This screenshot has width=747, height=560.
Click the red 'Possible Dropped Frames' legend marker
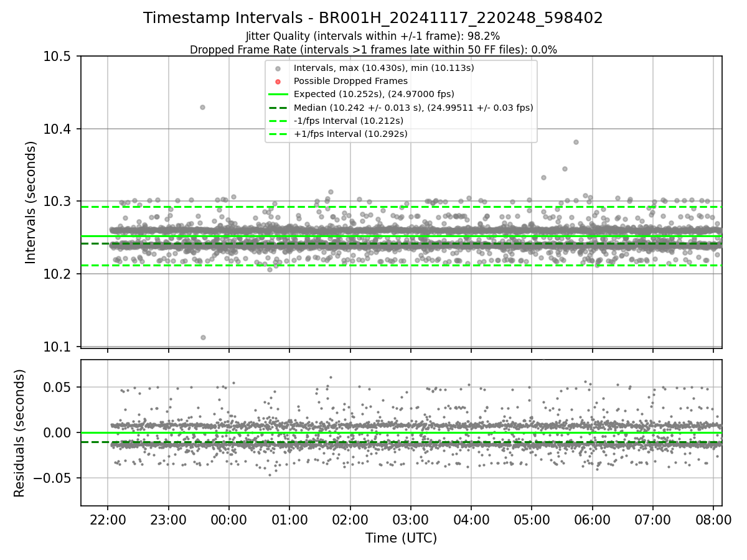tap(278, 82)
